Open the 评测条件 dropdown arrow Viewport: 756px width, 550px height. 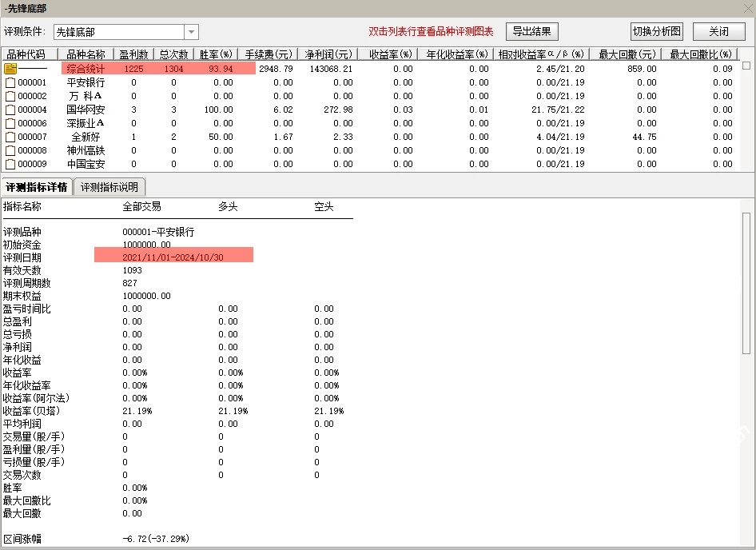[192, 32]
